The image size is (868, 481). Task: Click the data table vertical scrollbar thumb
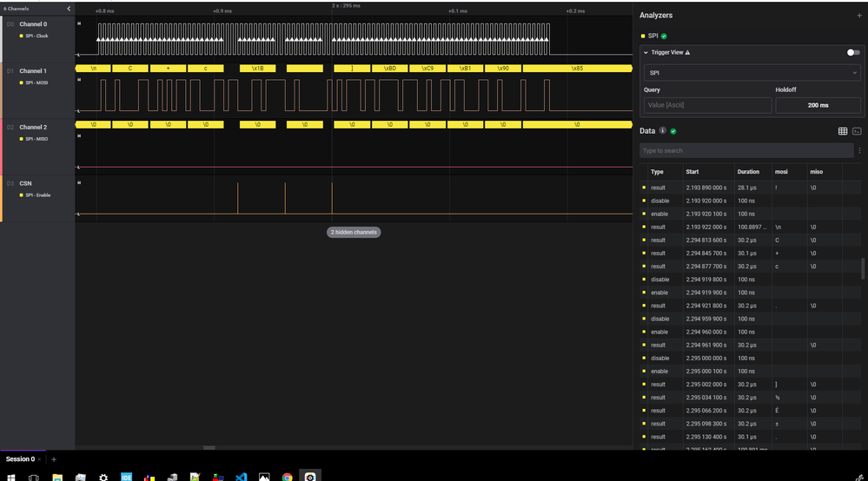coord(863,268)
